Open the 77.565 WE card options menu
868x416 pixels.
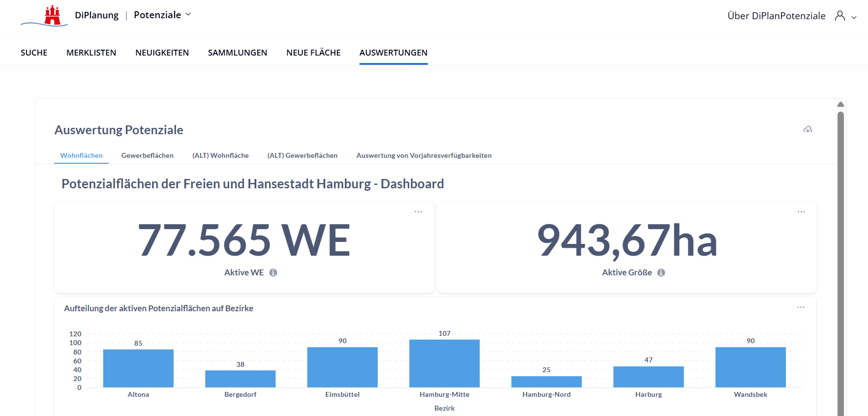[418, 211]
